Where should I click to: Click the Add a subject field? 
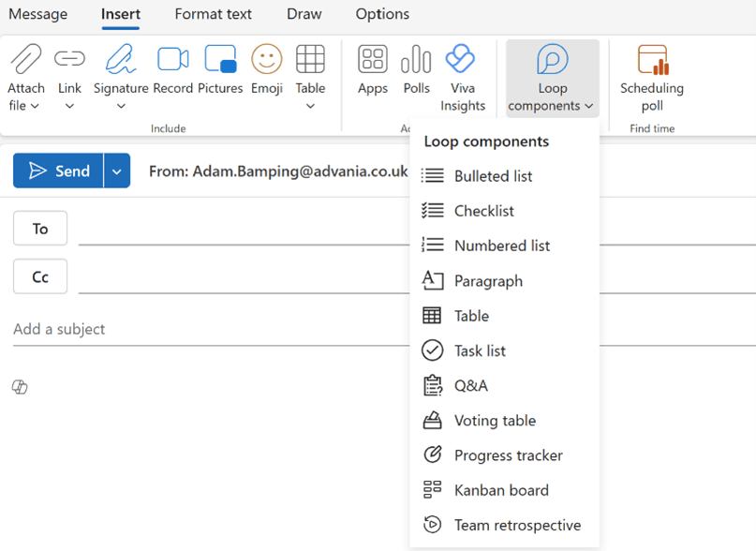coord(211,329)
